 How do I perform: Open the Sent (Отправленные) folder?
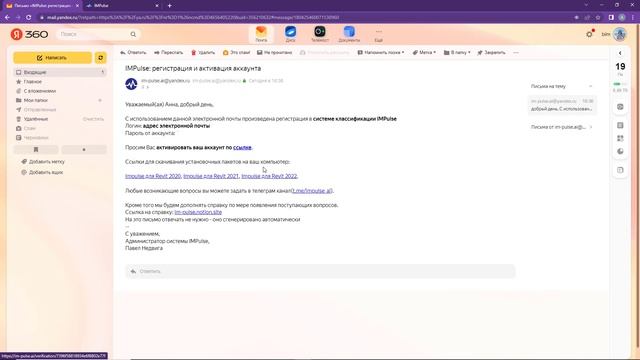tap(40, 110)
